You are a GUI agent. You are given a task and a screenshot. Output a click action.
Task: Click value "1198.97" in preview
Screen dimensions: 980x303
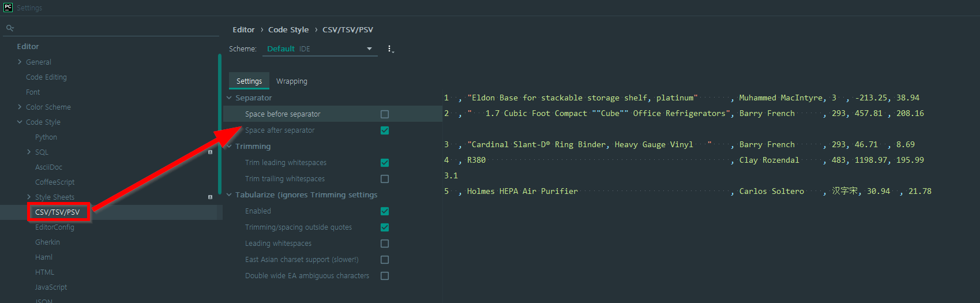[871, 160]
